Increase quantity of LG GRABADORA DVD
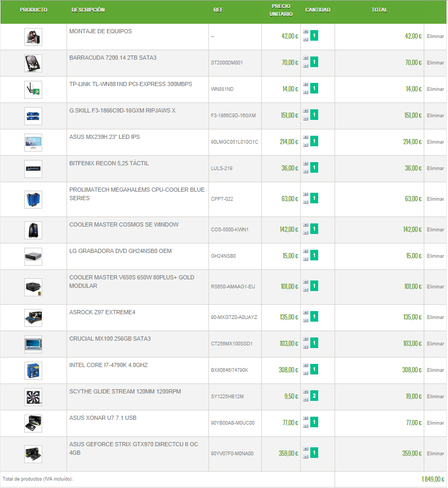Image resolution: width=448 pixels, height=488 pixels. [306, 251]
